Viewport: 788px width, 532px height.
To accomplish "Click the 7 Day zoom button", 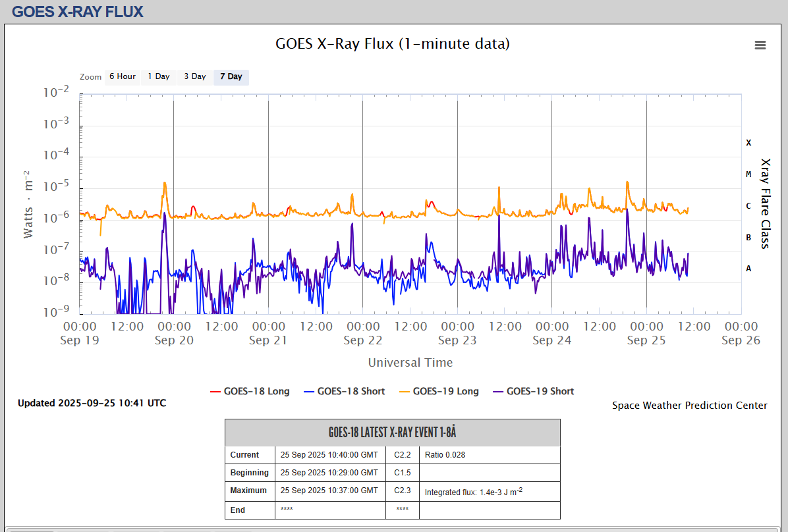I will click(231, 77).
